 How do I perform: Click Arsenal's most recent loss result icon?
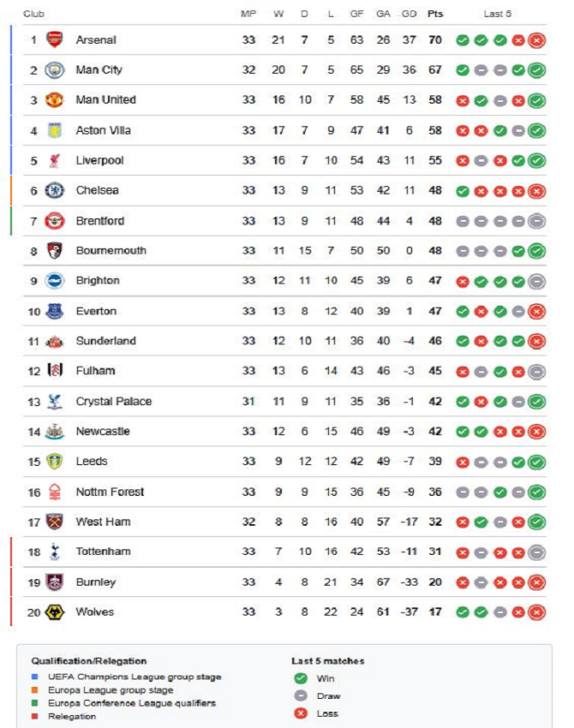coord(536,40)
